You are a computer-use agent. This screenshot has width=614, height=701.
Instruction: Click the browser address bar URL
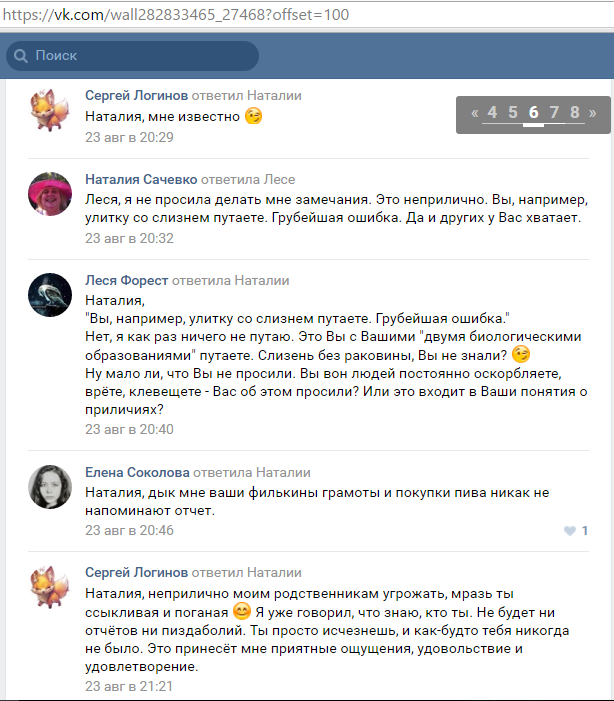pos(176,15)
